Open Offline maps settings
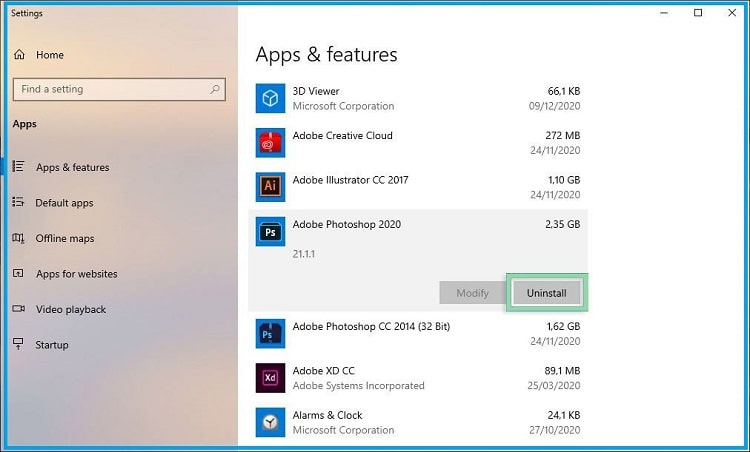Image resolution: width=750 pixels, height=452 pixels. [x=65, y=238]
